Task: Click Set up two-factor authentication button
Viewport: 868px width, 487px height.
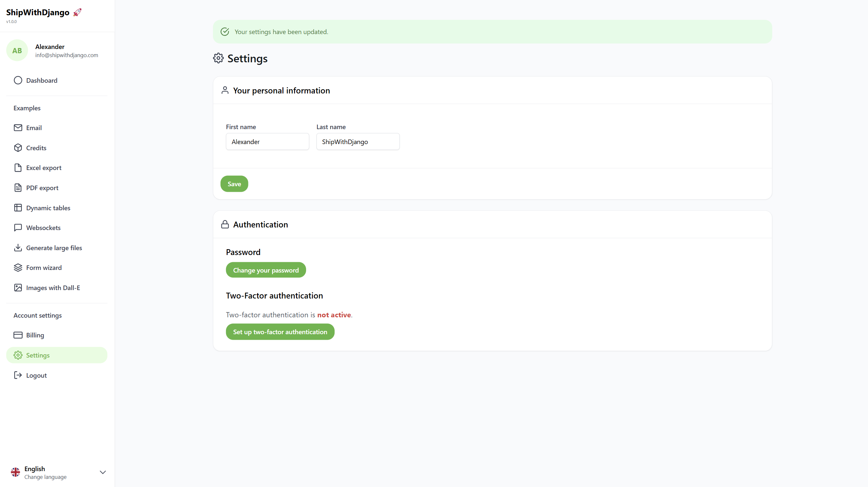Action: pos(280,332)
